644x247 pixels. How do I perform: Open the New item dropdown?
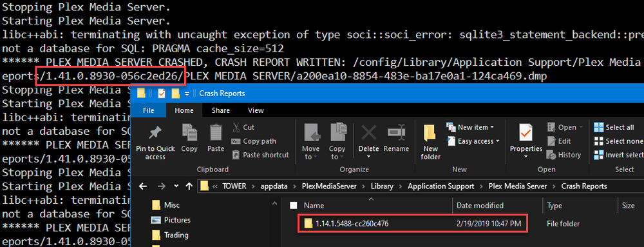(470, 128)
